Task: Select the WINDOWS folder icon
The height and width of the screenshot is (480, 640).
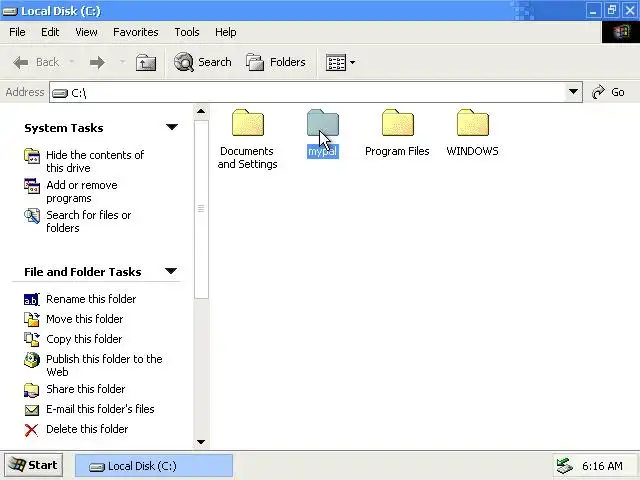Action: click(x=473, y=122)
